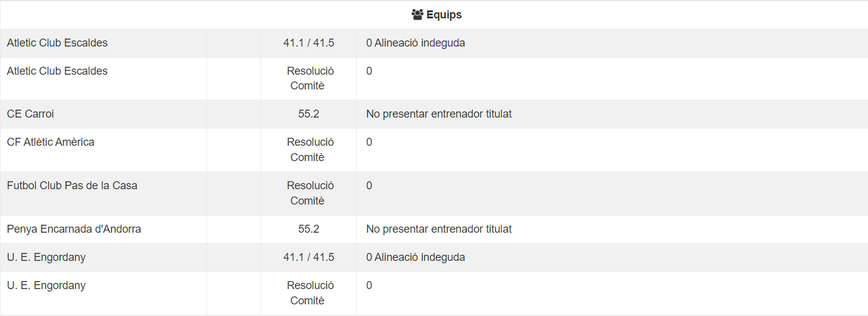Select the CE Carroi team name

point(30,114)
